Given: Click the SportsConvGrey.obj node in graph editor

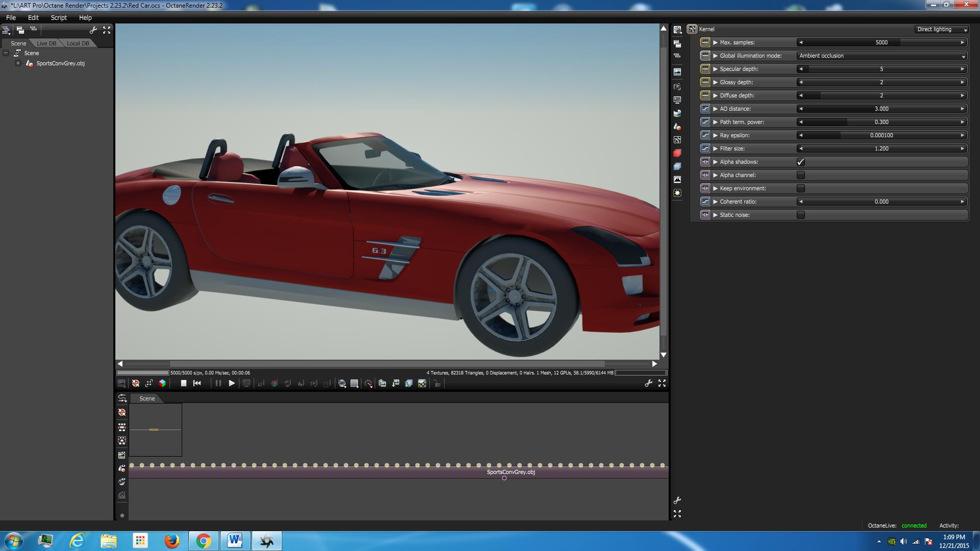Looking at the screenshot, I should coord(510,472).
